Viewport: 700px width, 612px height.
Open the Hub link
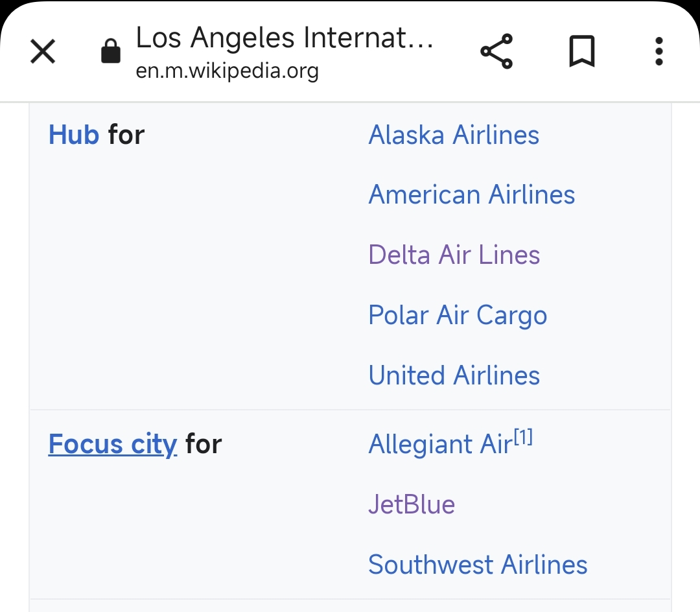tap(74, 135)
